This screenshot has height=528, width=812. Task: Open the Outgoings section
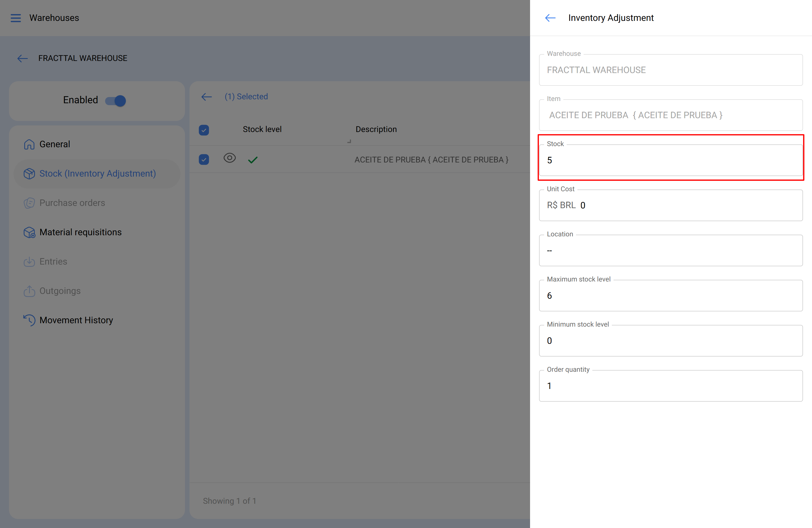tap(60, 291)
